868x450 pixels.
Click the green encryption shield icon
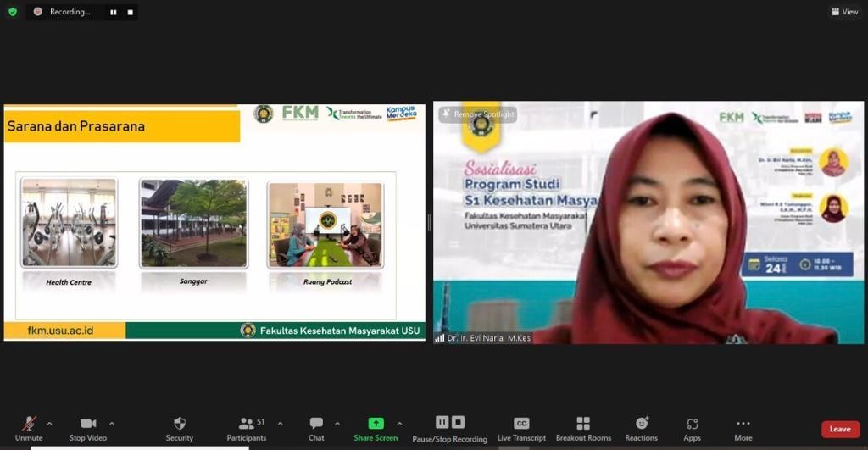pos(13,12)
